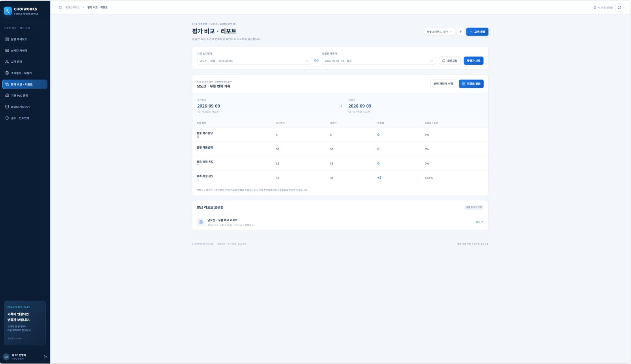Click the 통증 자가응답 row label

tap(205, 133)
